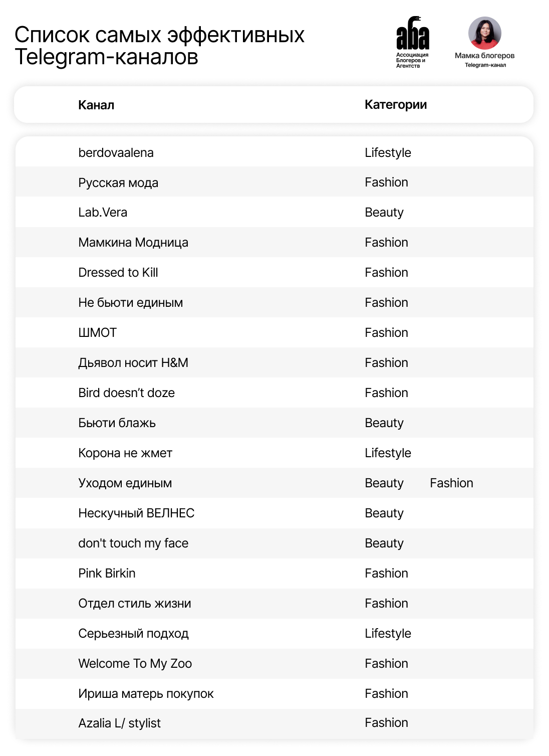Screen dimensions: 549x756
Task: Click the Мамка блогеров avatar photo
Action: pos(484,33)
